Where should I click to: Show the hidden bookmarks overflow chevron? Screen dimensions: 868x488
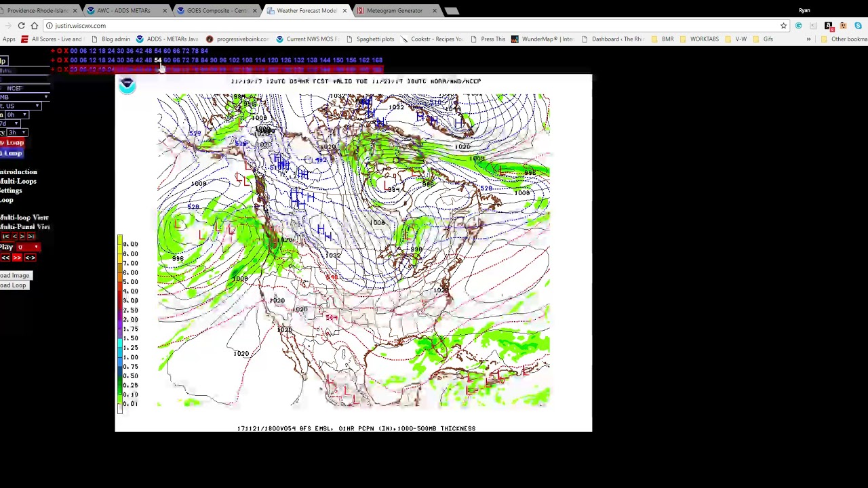[808, 39]
